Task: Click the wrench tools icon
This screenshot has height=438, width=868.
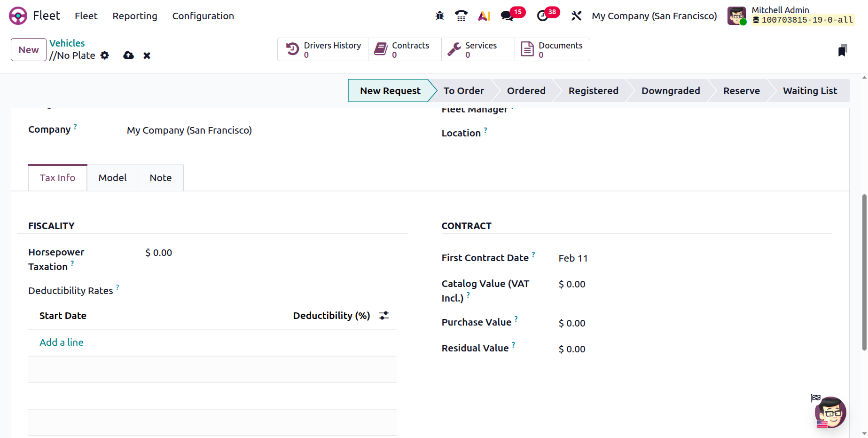Action: pyautogui.click(x=576, y=16)
